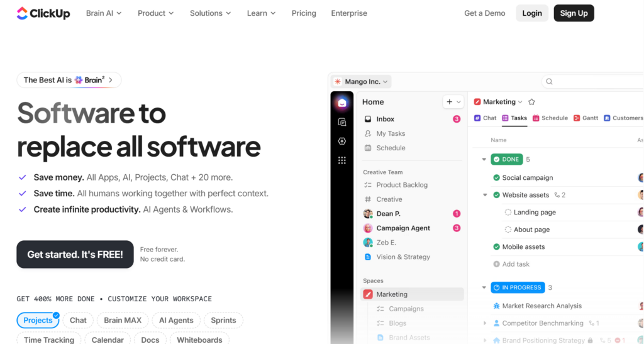Open the apps grid icon in black sidebar
644x344 pixels.
click(342, 160)
